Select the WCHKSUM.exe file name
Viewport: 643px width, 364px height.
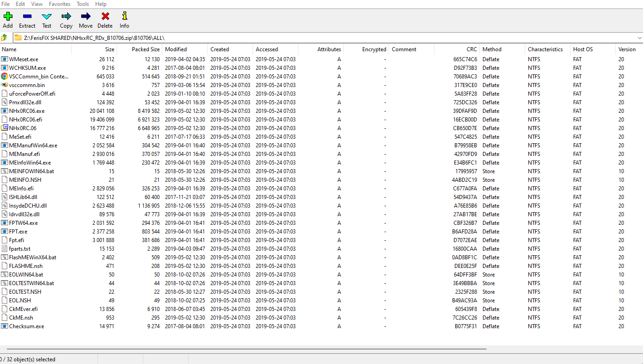coord(27,68)
